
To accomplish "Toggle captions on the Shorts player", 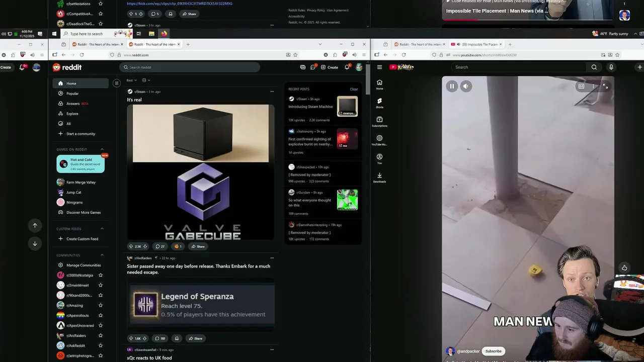I will 581,86.
